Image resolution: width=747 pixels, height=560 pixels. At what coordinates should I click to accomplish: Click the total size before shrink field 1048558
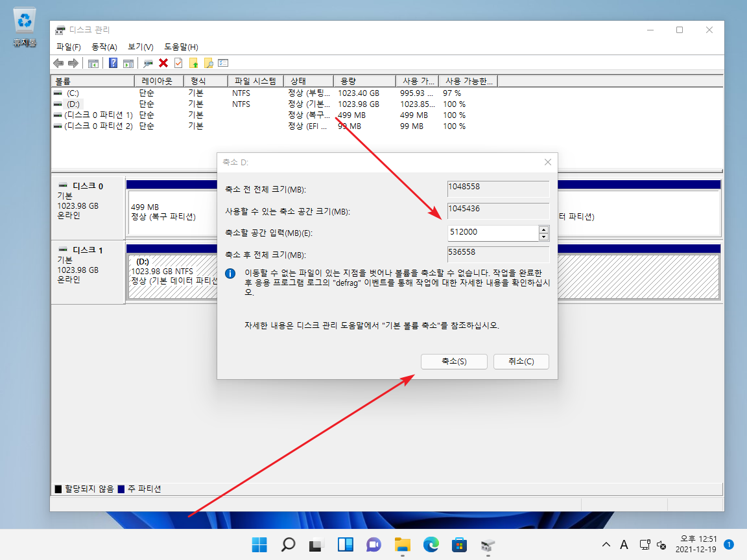pos(498,189)
